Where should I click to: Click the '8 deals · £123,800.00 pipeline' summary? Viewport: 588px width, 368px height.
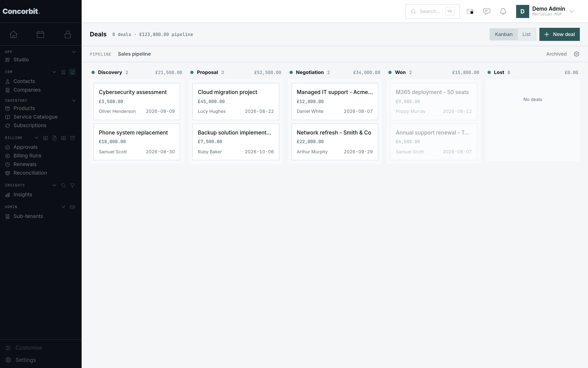[153, 35]
